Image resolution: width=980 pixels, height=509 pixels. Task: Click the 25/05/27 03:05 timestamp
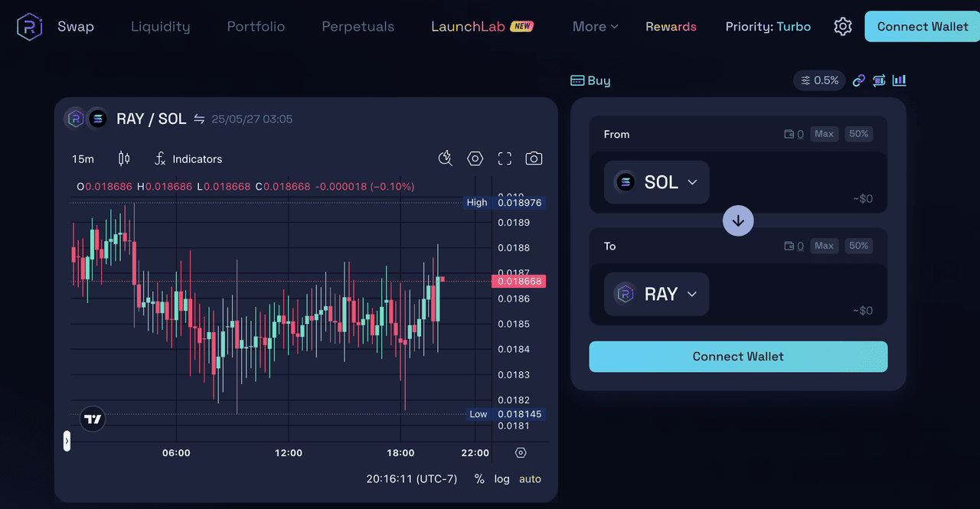pos(252,119)
